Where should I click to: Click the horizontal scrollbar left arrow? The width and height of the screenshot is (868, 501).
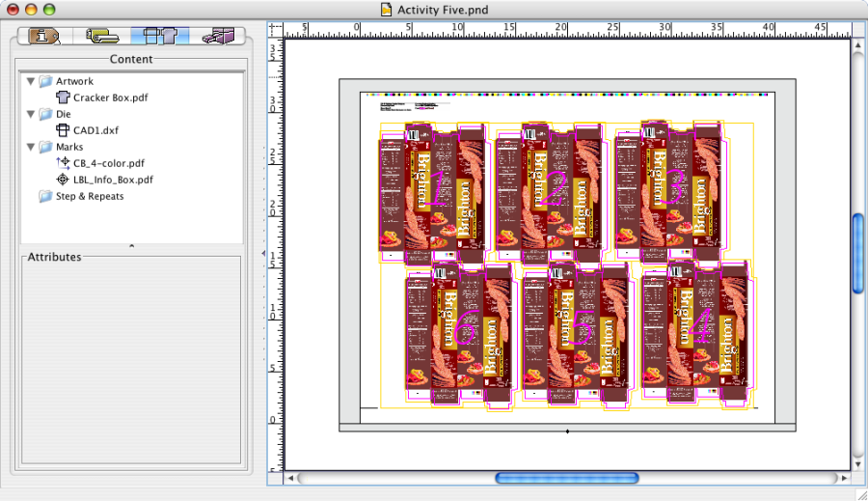click(290, 478)
